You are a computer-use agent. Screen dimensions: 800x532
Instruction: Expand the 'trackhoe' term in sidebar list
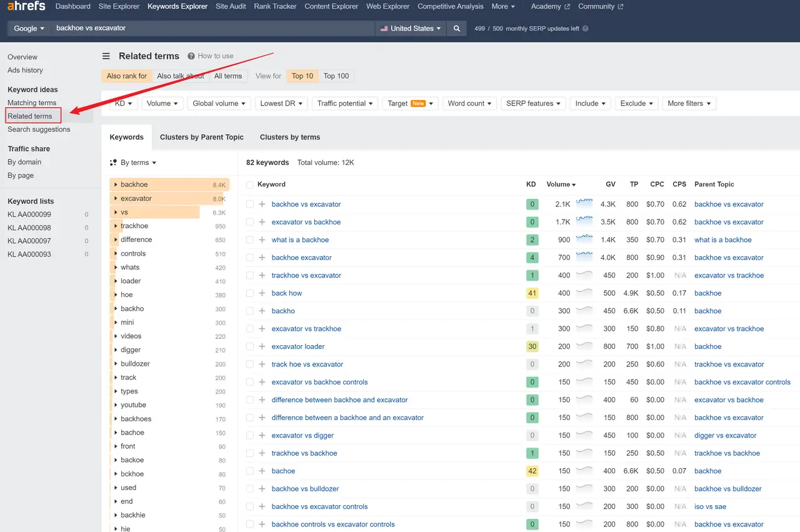tap(116, 226)
